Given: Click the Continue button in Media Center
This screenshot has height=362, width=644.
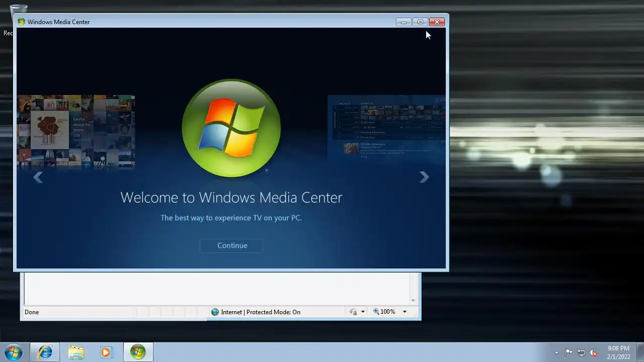Looking at the screenshot, I should tap(231, 245).
